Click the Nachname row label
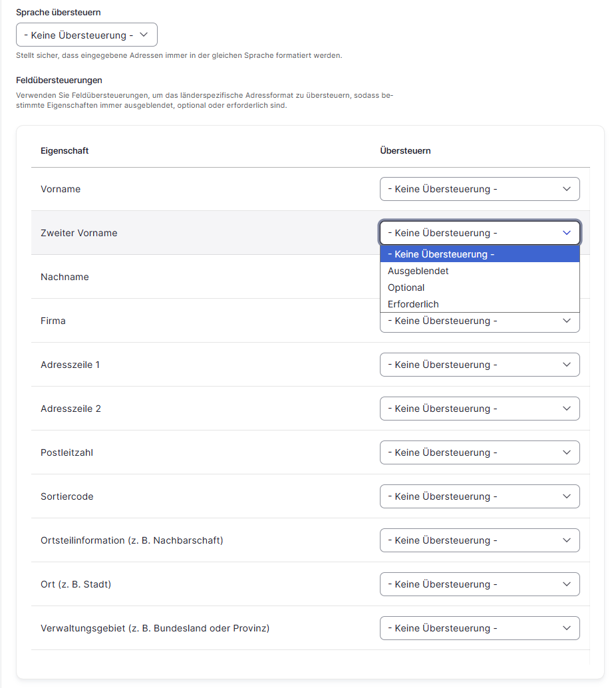Viewport: 616px width, 688px height. click(65, 277)
